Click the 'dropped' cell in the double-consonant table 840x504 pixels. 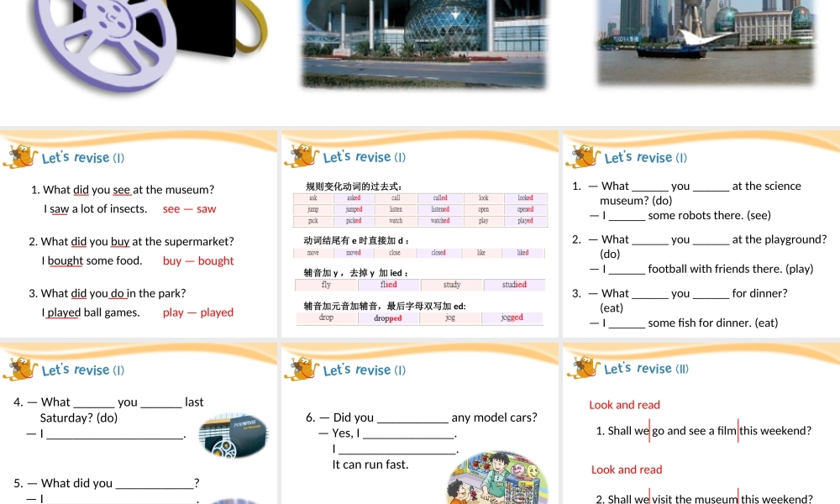tap(387, 318)
